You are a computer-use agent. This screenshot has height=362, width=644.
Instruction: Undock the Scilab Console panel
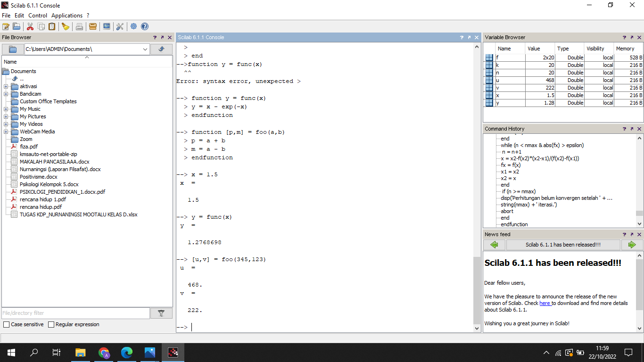[469, 37]
